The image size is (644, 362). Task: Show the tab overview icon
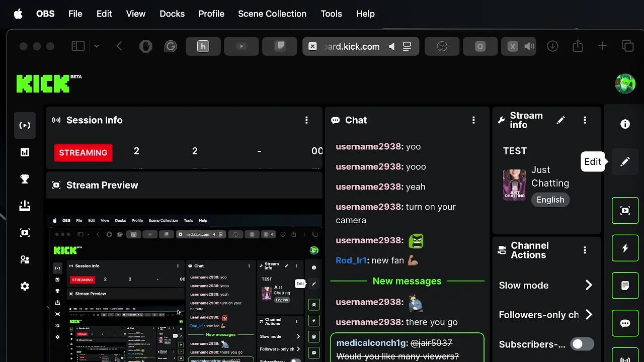tap(627, 46)
